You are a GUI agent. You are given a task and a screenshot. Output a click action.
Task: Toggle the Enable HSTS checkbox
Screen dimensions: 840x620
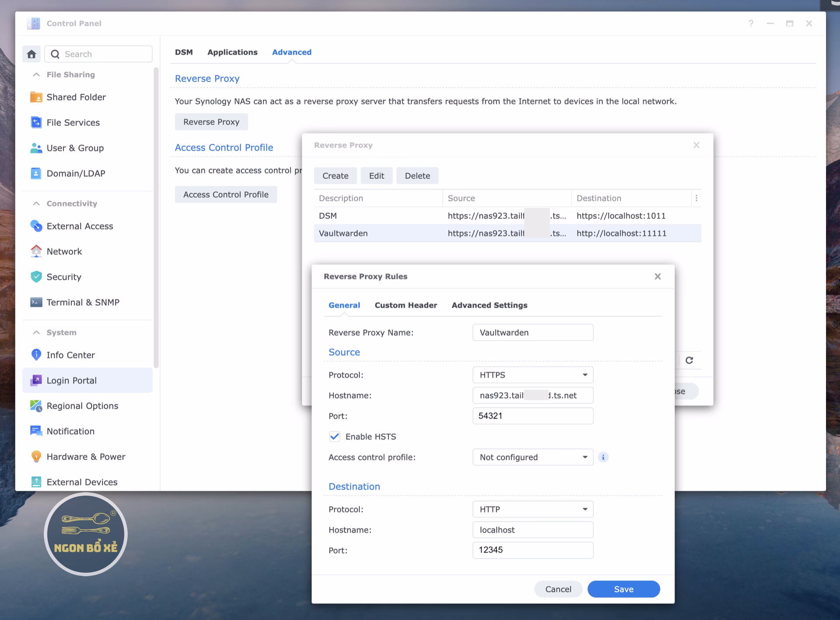[334, 437]
